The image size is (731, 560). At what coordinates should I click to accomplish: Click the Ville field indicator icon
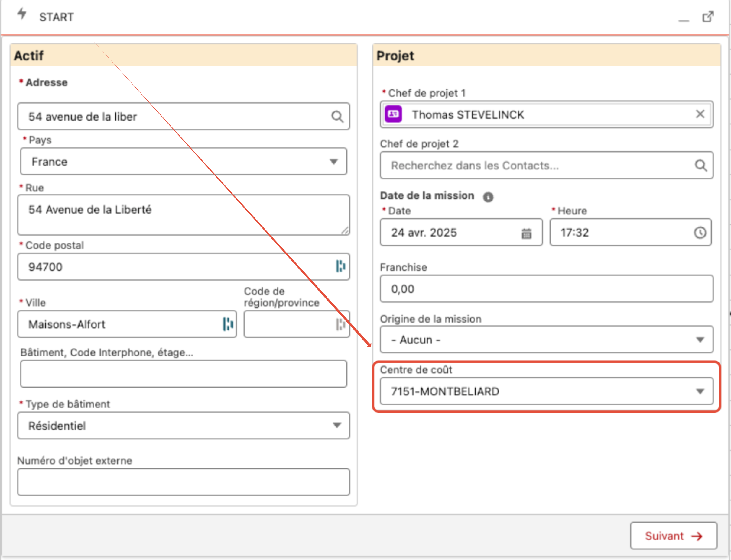pyautogui.click(x=228, y=324)
